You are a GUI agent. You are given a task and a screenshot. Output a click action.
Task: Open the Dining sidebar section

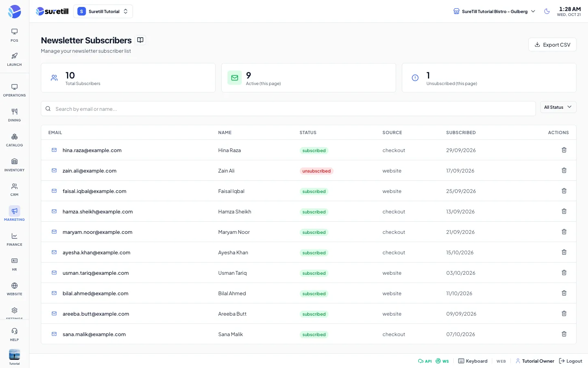click(x=14, y=115)
